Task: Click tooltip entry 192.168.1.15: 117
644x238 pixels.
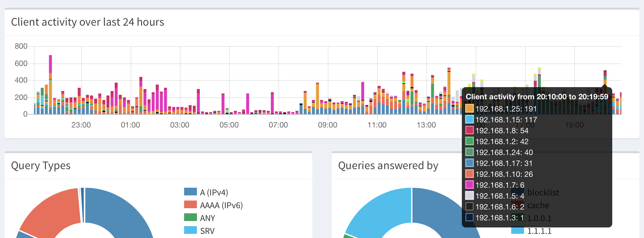Action: [506, 120]
